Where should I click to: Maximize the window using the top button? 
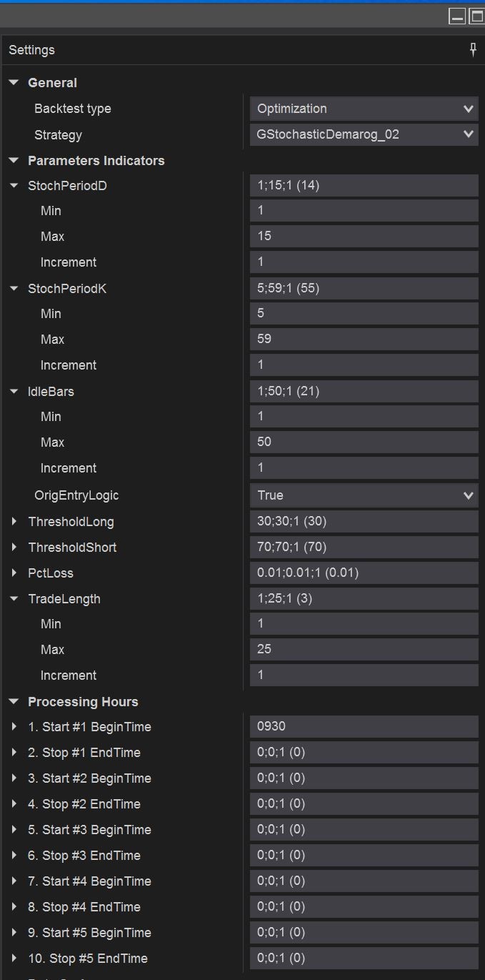click(x=476, y=16)
